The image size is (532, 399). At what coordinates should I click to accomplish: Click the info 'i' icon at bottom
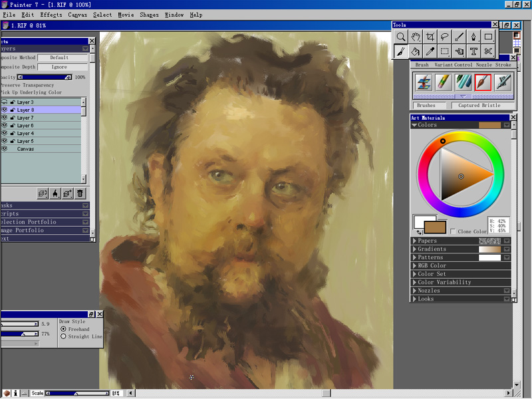[x=15, y=393]
